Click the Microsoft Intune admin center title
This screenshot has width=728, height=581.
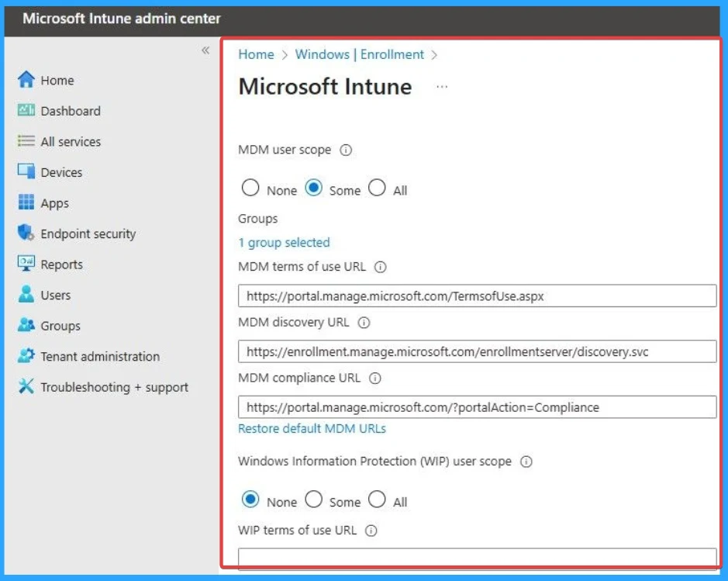coord(122,19)
